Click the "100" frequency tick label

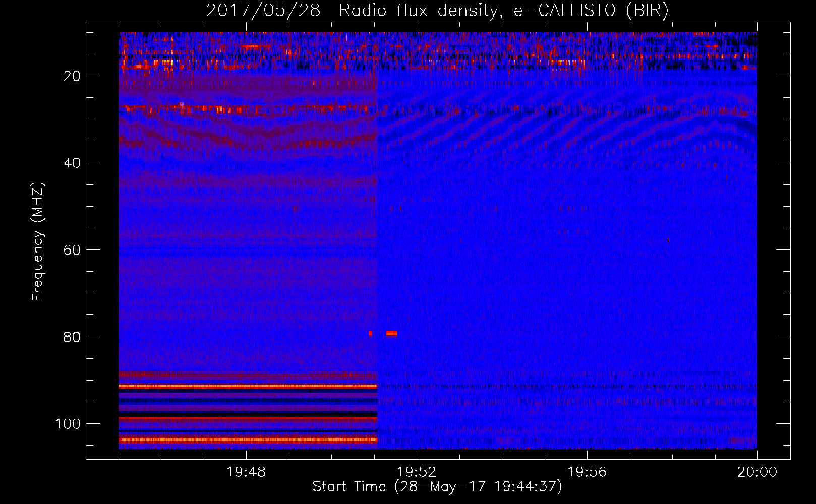(68, 424)
